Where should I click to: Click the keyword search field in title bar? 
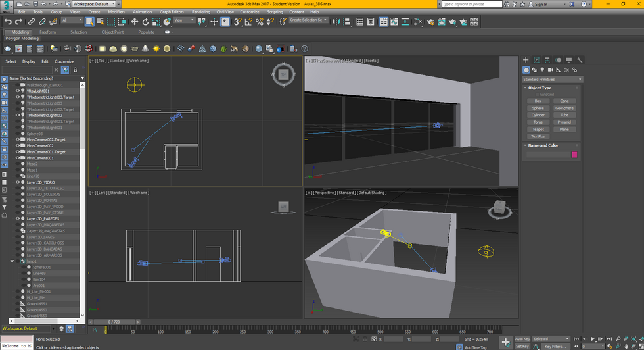472,4
